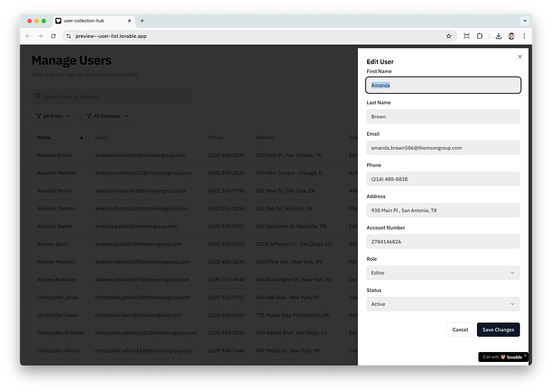
Task: Click phone number (619) 267-4948
Action: tap(226, 280)
